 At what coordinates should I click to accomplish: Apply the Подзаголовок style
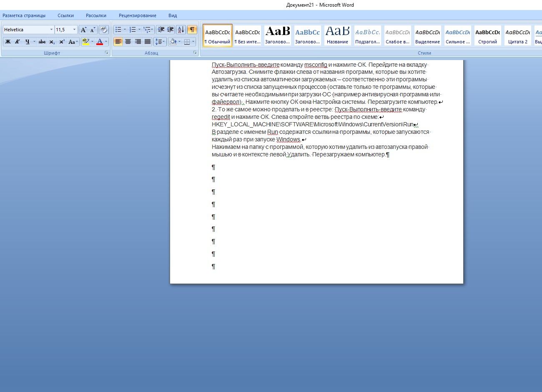[368, 35]
